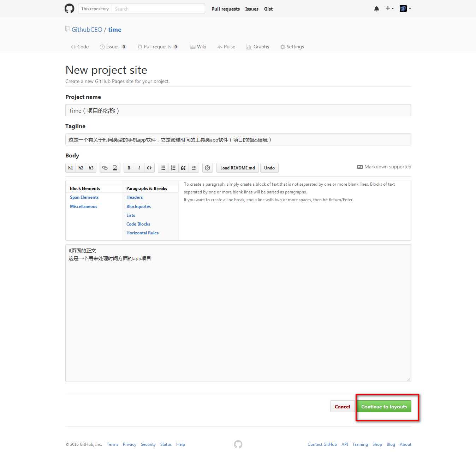Open Security footer link
The height and width of the screenshot is (461, 476).
[x=148, y=444]
